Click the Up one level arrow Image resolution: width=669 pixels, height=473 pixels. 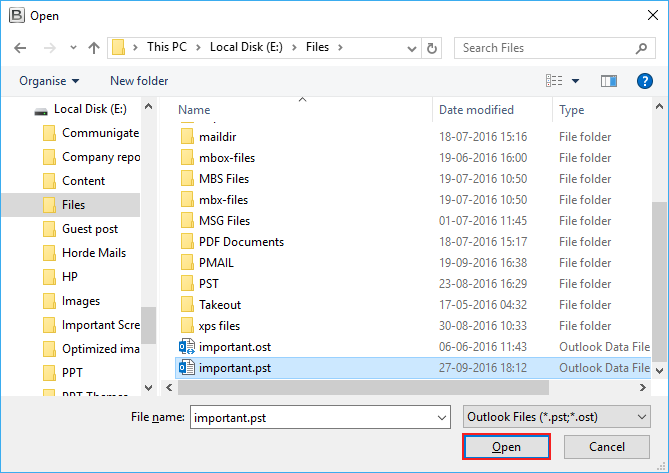94,48
